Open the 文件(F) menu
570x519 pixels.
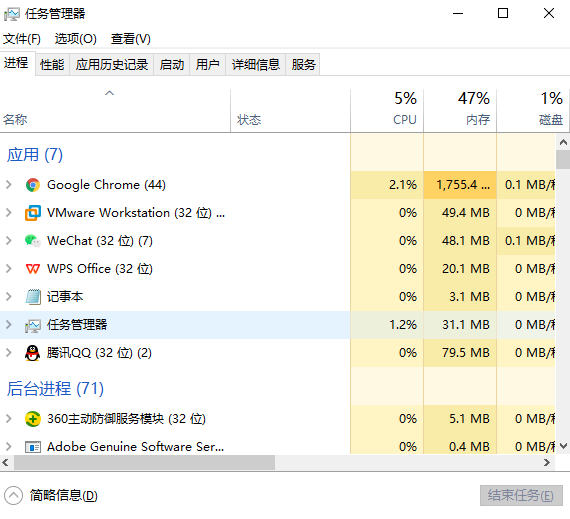coord(22,39)
